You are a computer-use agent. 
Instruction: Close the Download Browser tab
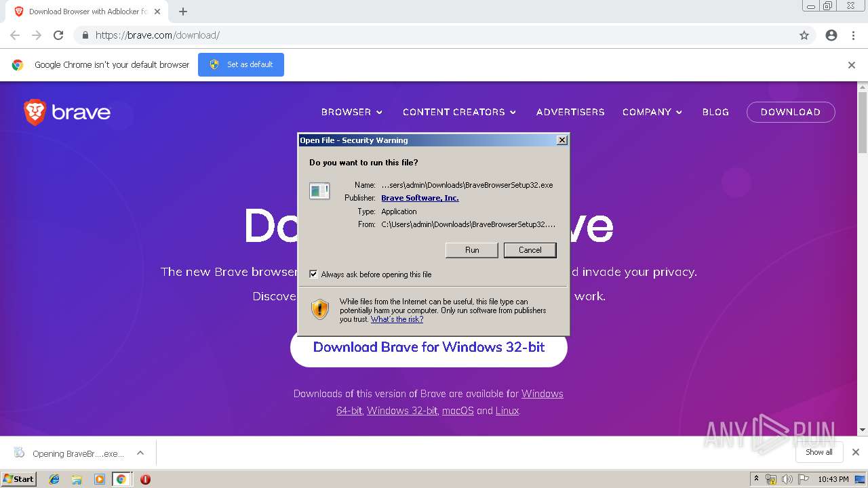[x=157, y=12]
